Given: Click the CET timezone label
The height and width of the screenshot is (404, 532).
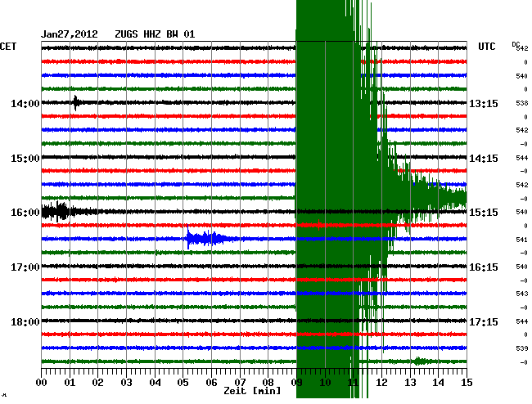Looking at the screenshot, I should 8,46.
